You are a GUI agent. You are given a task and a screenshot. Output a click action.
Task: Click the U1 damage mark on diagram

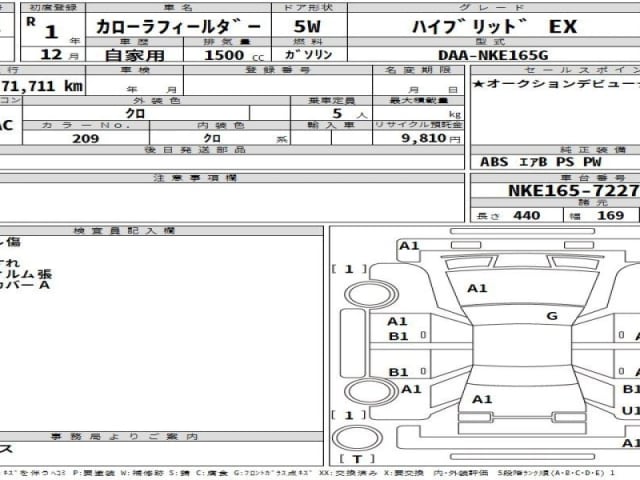[x=631, y=411]
